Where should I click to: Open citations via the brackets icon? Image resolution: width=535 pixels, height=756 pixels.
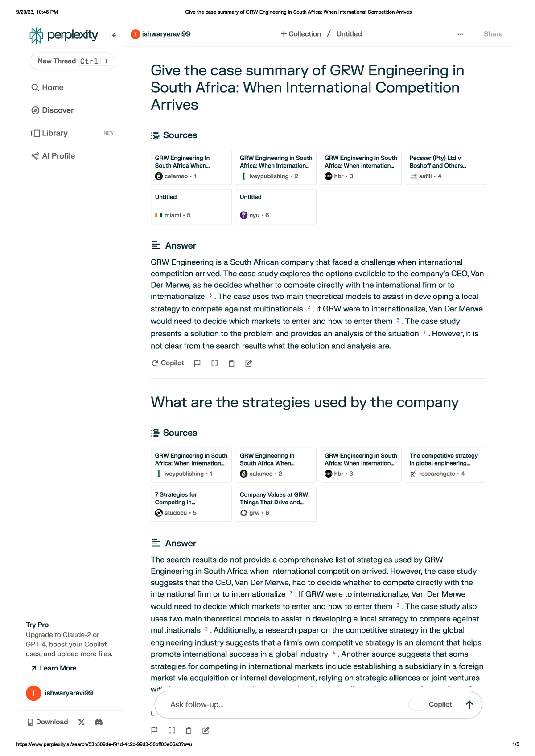pos(214,363)
